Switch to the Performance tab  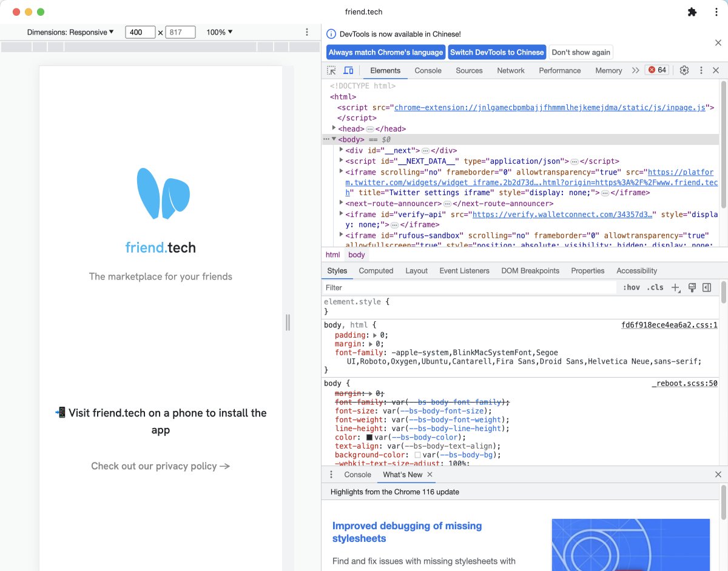[560, 70]
